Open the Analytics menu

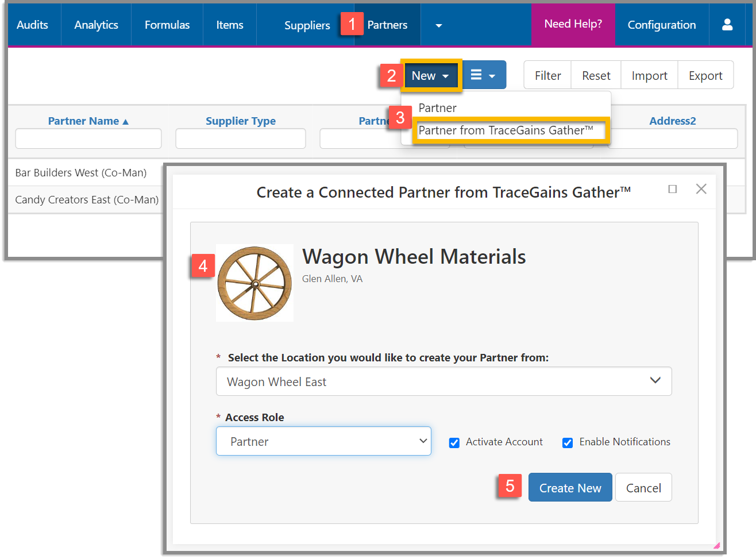pyautogui.click(x=97, y=25)
